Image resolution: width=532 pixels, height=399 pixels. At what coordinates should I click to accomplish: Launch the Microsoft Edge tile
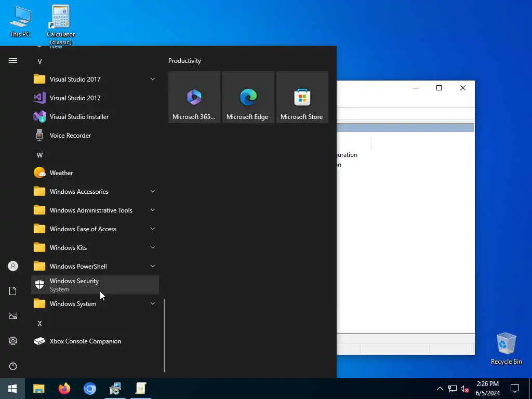(248, 97)
